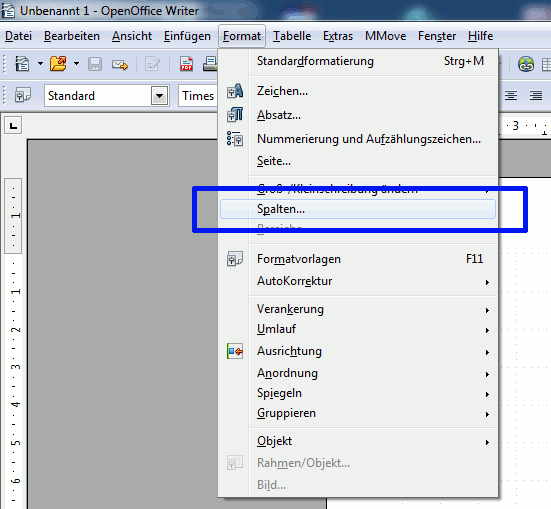The image size is (551, 509).
Task: Click the Export as PDF icon
Action: pyautogui.click(x=186, y=64)
